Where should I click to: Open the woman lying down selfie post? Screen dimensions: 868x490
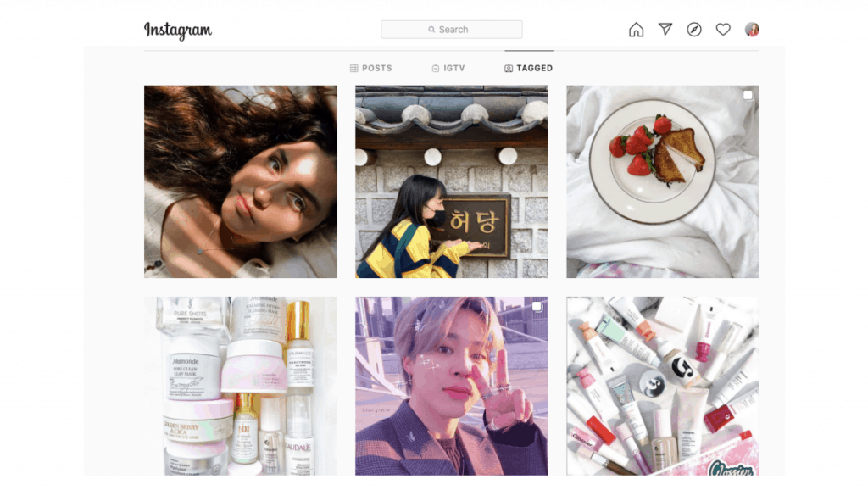(x=240, y=181)
